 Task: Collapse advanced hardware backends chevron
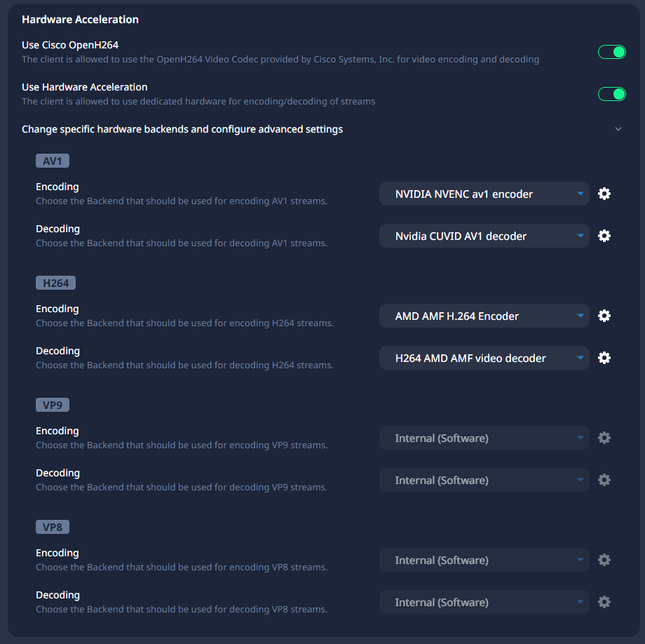coord(618,129)
